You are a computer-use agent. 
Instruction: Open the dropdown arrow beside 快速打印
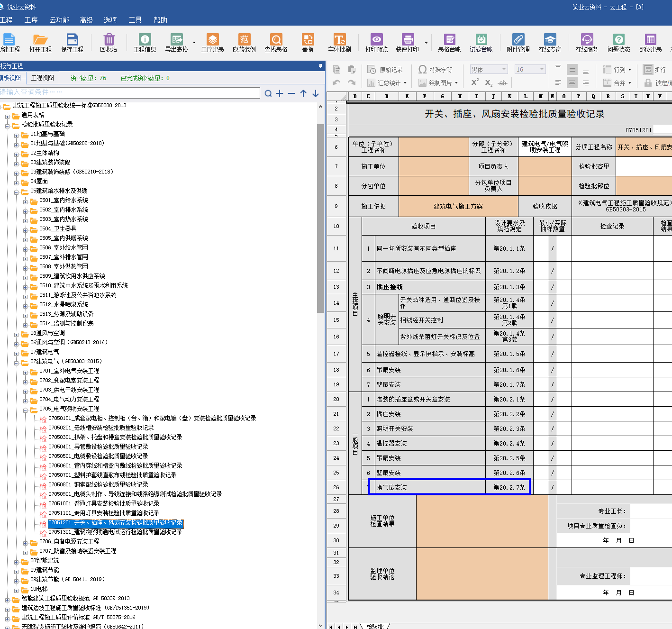[x=426, y=43]
